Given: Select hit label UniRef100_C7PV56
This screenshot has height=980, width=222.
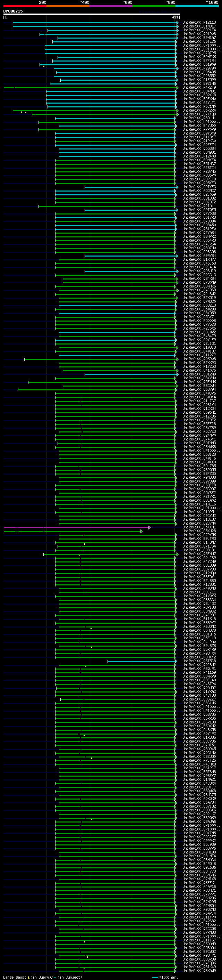Looking at the screenshot, I should [x=199, y=535].
